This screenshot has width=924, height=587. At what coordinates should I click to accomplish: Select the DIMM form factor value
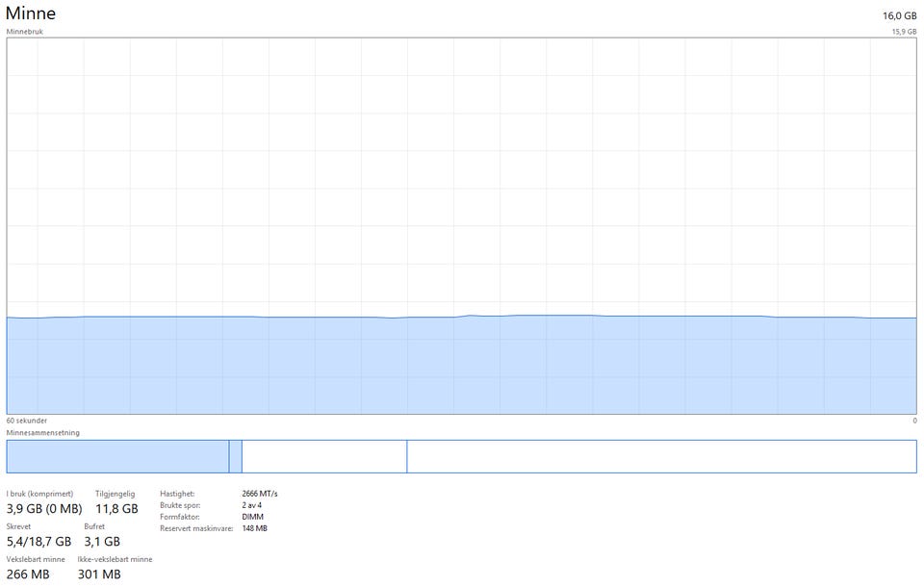(x=252, y=517)
